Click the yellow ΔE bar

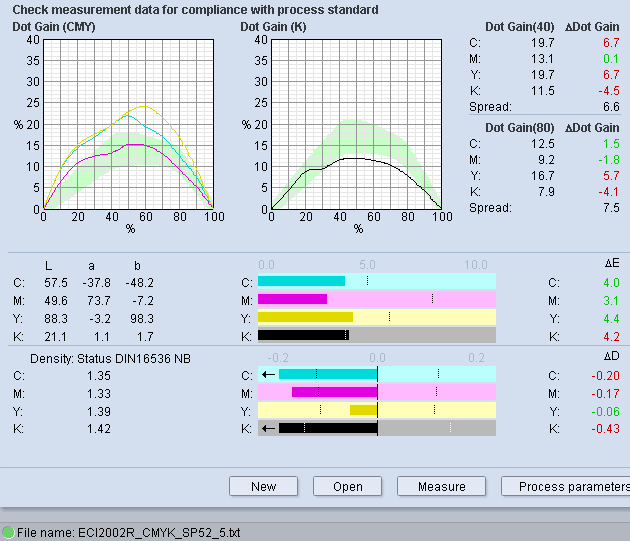point(305,317)
